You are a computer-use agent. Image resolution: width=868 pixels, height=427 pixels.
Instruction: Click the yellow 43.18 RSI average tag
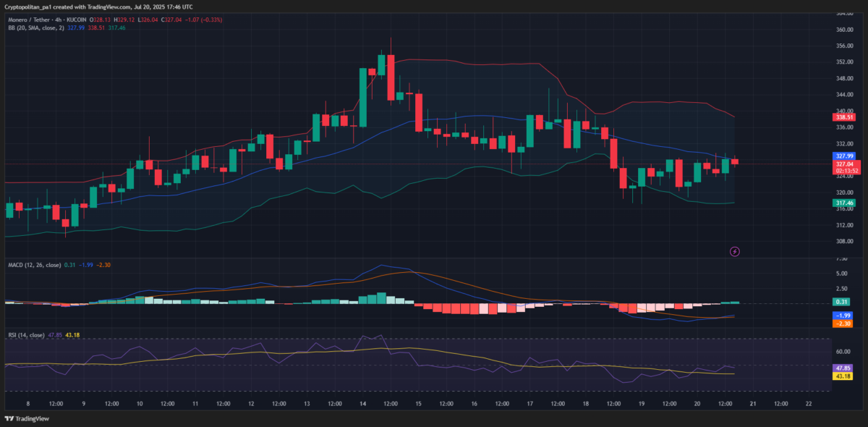843,376
